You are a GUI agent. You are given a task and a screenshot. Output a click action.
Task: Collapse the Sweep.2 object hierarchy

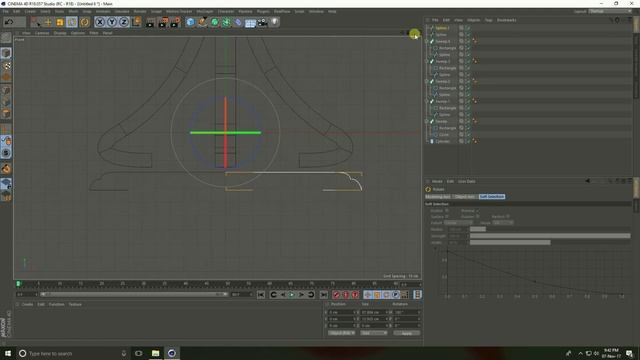[x=427, y=81]
